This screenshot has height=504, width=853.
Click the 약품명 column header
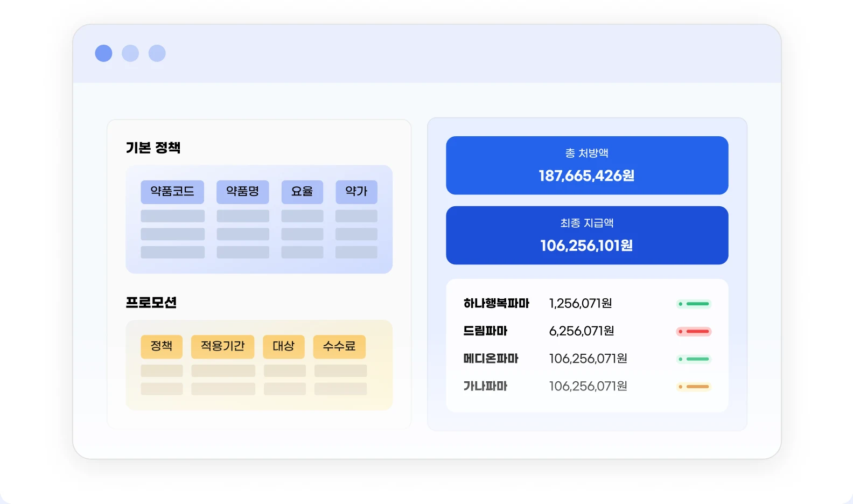pos(242,192)
